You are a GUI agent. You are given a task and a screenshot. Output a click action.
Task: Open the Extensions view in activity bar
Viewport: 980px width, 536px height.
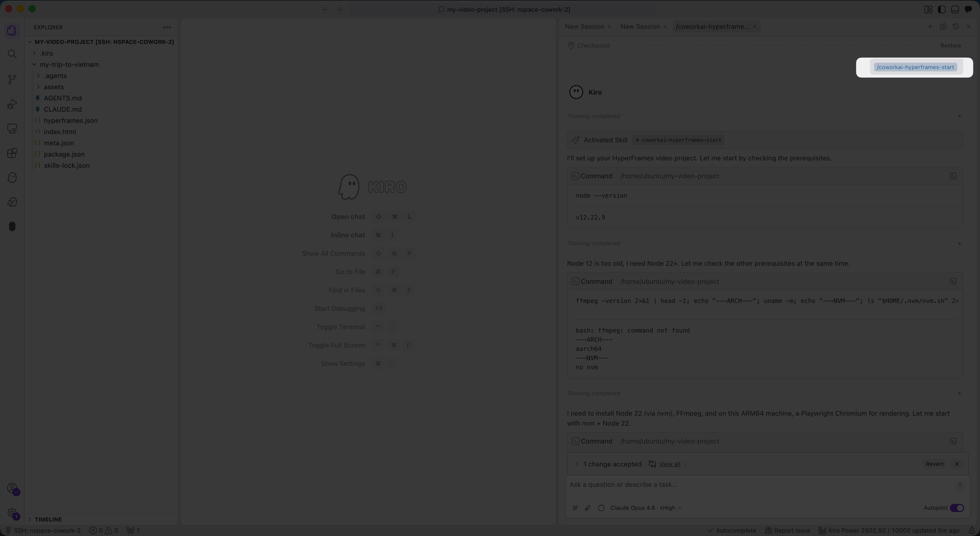12,153
